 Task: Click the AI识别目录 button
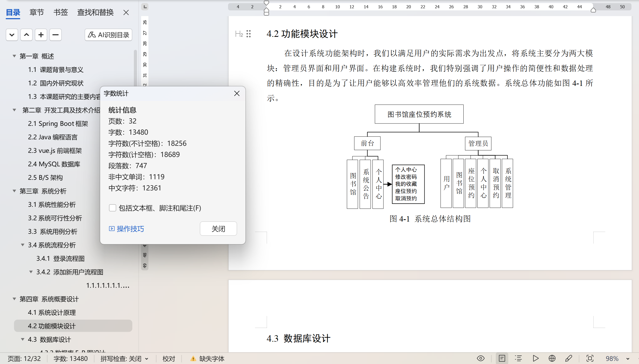[108, 35]
